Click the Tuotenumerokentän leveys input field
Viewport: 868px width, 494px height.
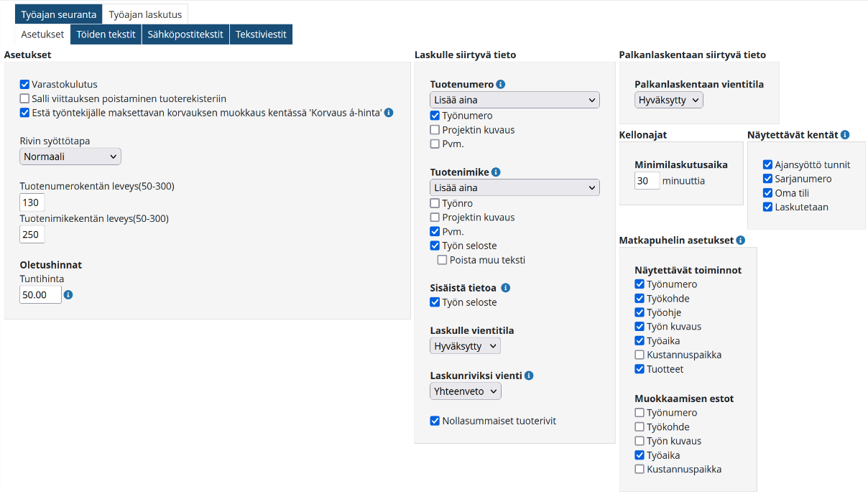tap(32, 202)
